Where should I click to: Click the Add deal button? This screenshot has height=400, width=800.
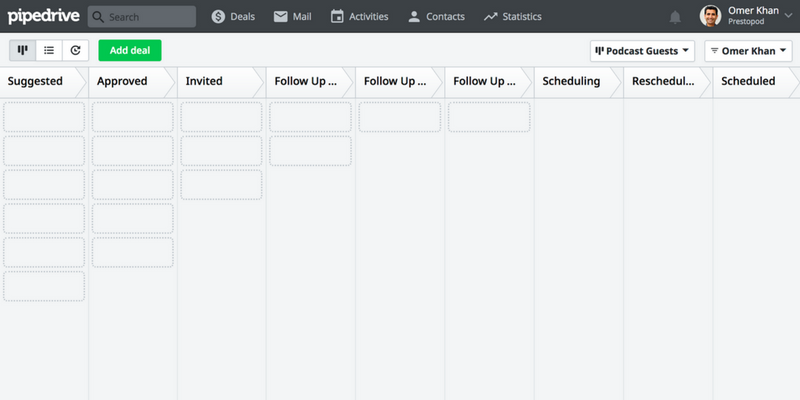[x=129, y=50]
